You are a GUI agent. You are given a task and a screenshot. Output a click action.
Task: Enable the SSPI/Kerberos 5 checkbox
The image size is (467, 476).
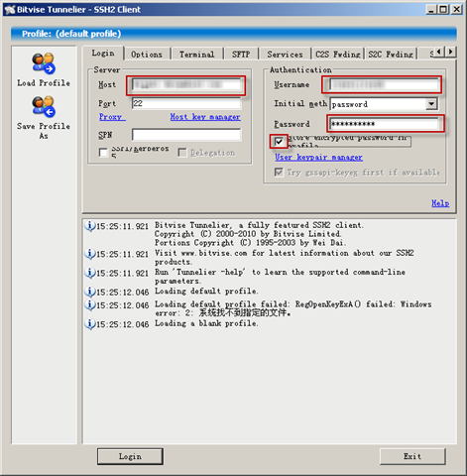pyautogui.click(x=103, y=153)
